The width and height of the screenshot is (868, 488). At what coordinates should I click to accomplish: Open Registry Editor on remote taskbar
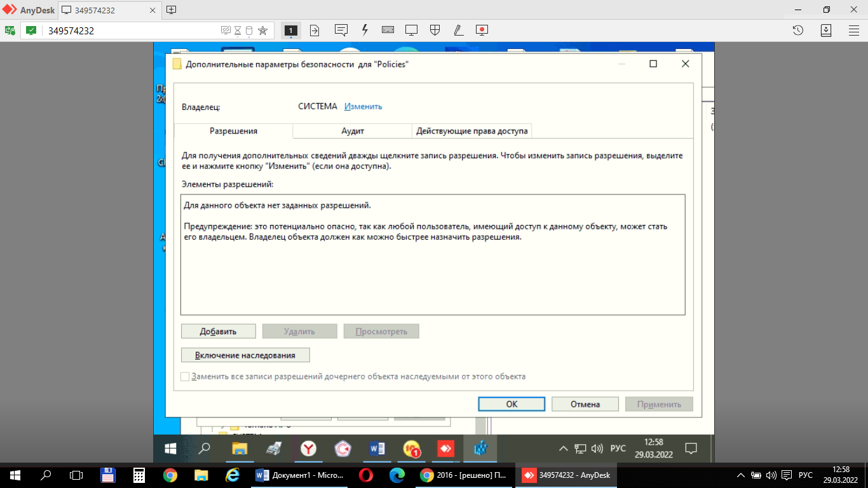click(x=480, y=449)
